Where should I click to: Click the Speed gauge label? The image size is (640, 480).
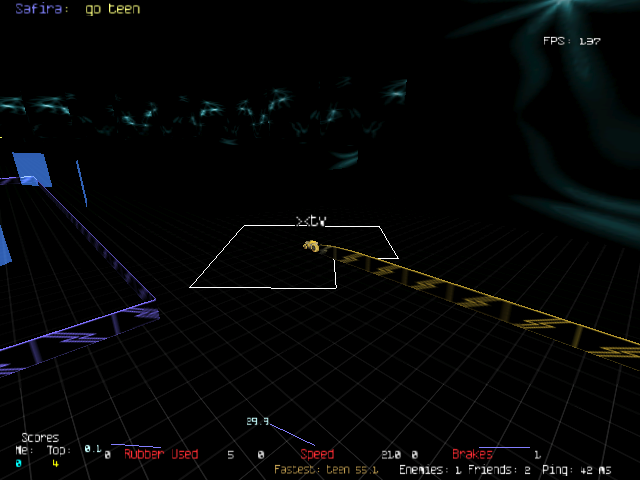point(317,454)
